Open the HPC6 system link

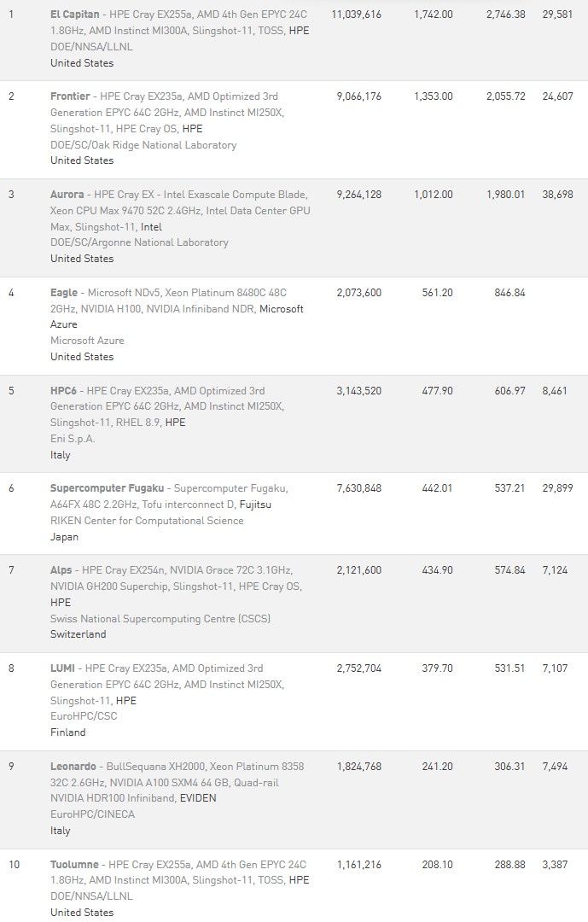pyautogui.click(x=63, y=391)
